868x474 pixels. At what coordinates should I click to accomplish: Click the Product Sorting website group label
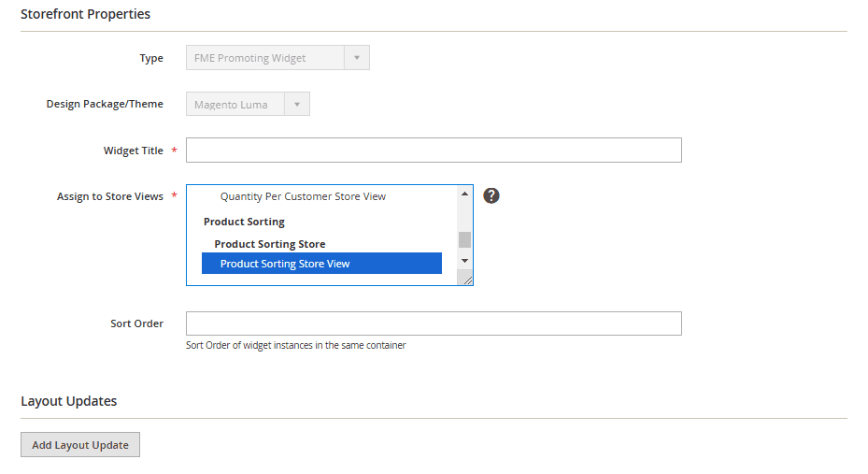[244, 222]
